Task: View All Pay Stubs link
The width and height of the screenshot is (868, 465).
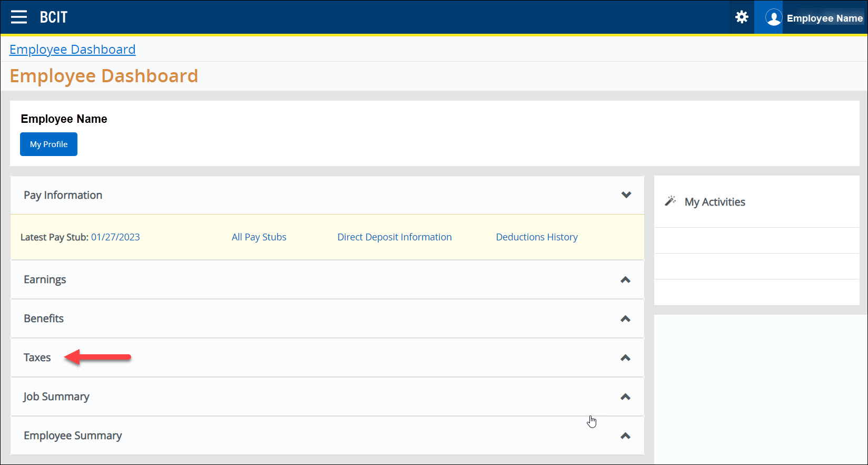Action: (x=259, y=237)
